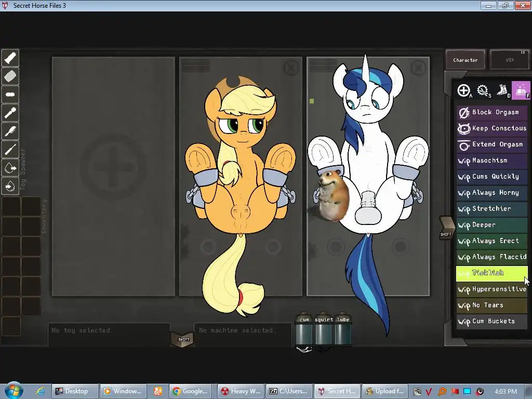
Task: Switch to the Google Chrome taskbar window
Action: [191, 391]
